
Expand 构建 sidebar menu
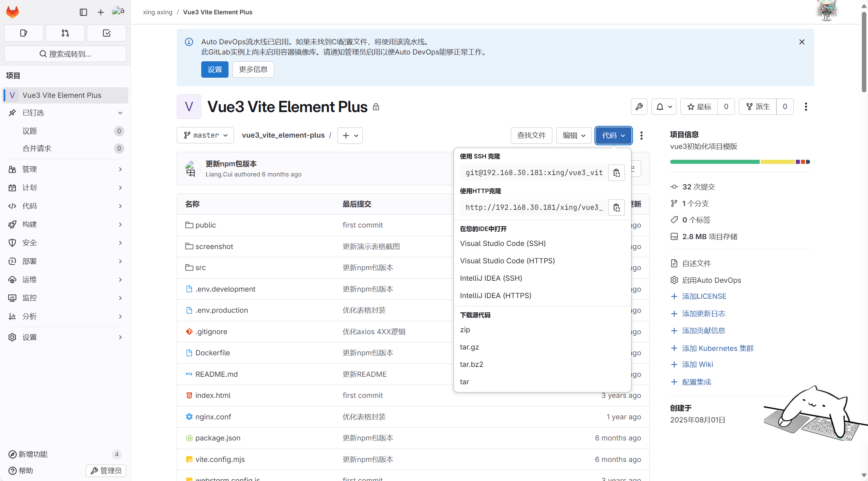pos(65,224)
